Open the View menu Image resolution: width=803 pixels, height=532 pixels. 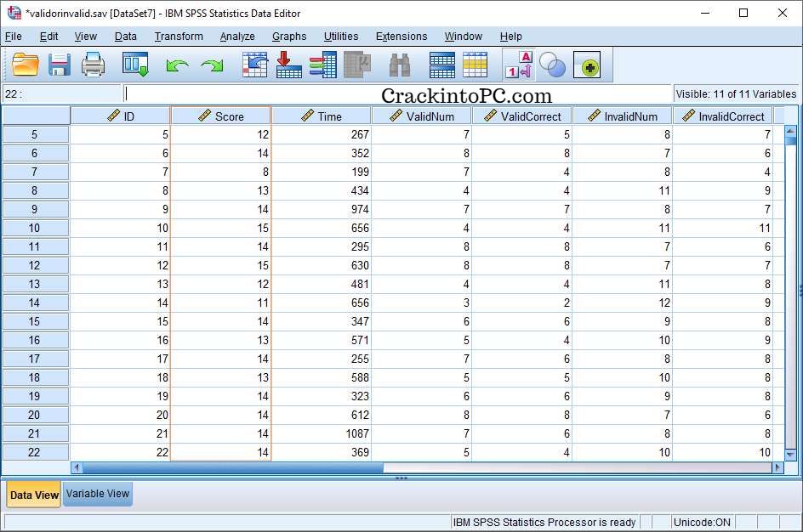[x=86, y=37]
